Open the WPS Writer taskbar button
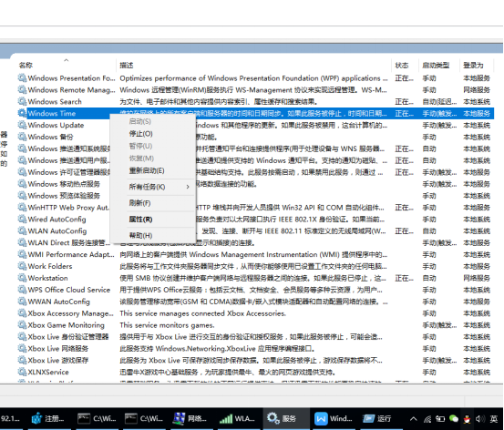Screen dimensions: 504x430 334,418
